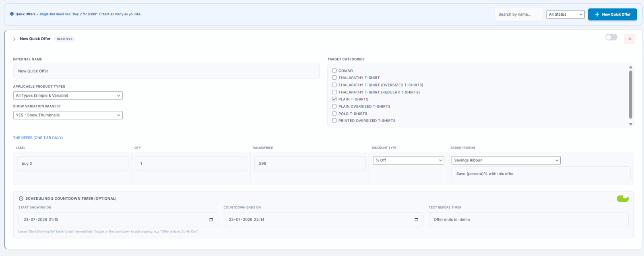This screenshot has width=644, height=256.
Task: Click the INACTIVE status badge
Action: pyautogui.click(x=65, y=39)
